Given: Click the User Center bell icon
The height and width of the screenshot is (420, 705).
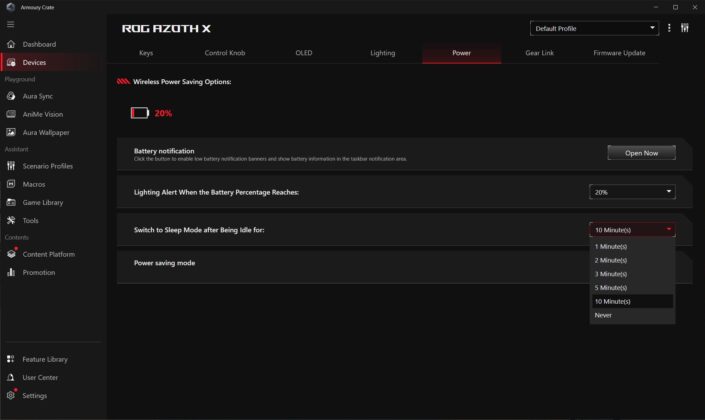Looking at the screenshot, I should click(11, 377).
